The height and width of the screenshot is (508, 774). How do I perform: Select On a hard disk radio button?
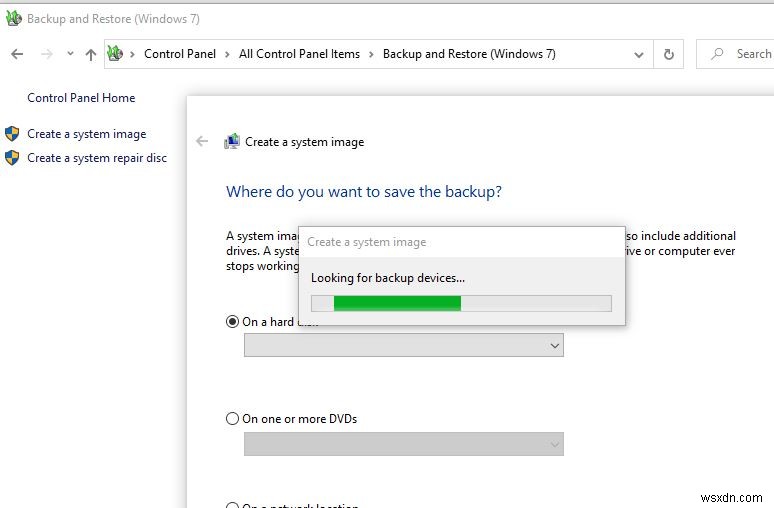click(x=232, y=322)
